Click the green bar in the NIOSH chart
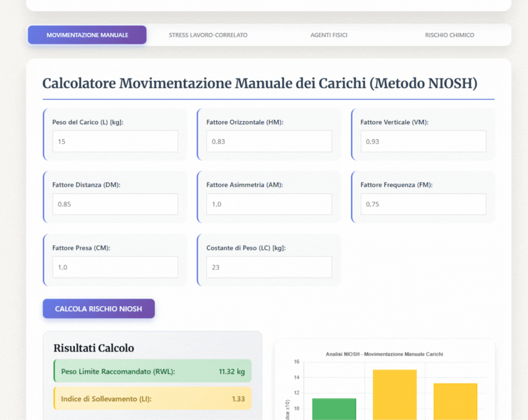This screenshot has width=528, height=420. (x=334, y=409)
